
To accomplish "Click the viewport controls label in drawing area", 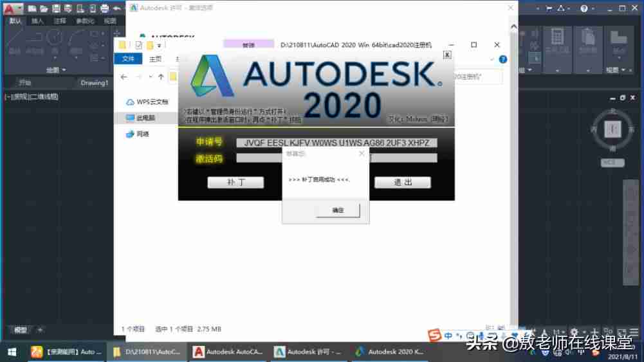I will (x=32, y=97).
